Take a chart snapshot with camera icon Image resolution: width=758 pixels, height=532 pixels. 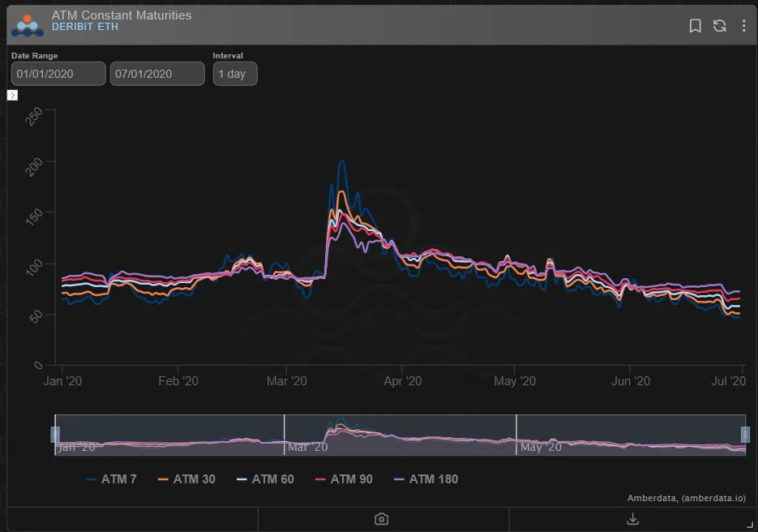(381, 519)
